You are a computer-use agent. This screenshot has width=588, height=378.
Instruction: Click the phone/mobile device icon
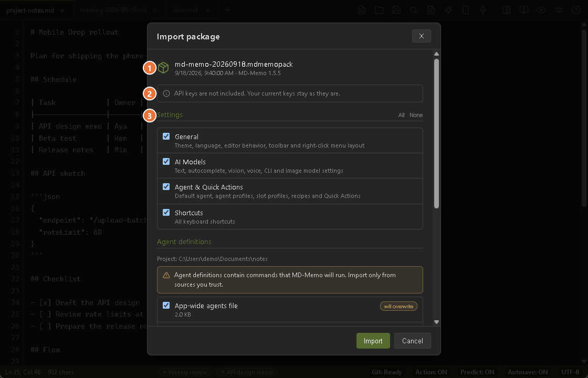click(466, 10)
